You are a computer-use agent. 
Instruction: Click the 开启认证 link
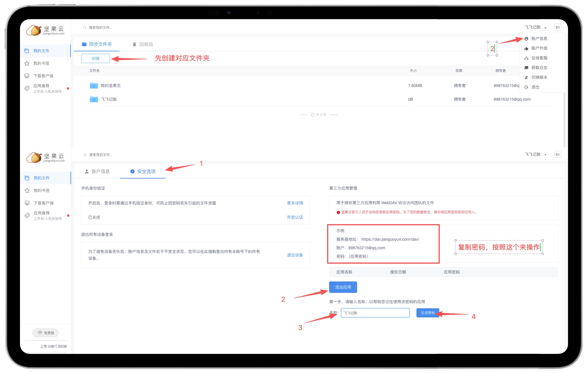tap(295, 217)
